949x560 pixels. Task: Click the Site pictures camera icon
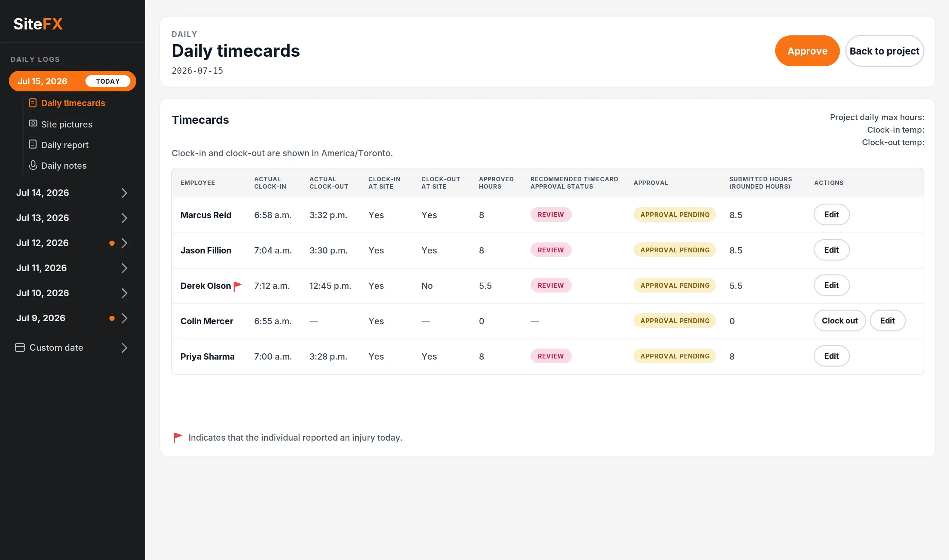tap(33, 123)
